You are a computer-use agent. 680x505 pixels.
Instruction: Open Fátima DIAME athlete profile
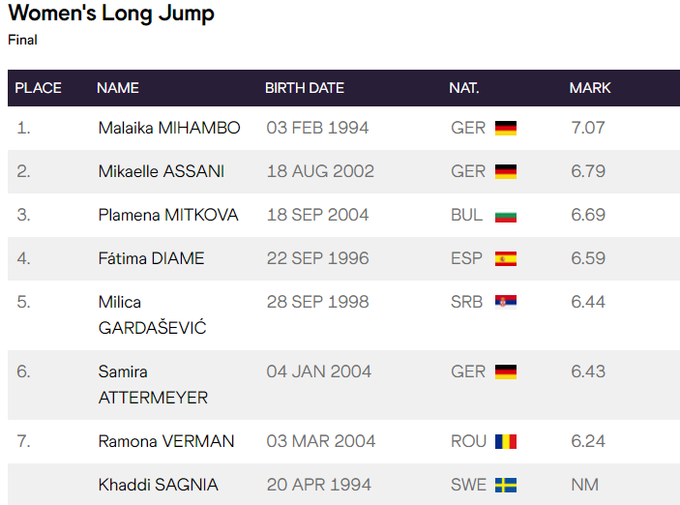[x=151, y=258]
